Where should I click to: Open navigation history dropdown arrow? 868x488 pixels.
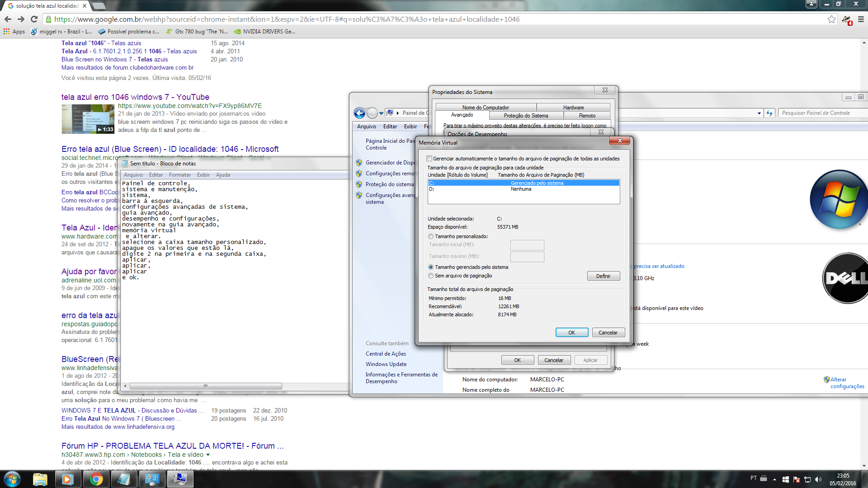point(381,113)
